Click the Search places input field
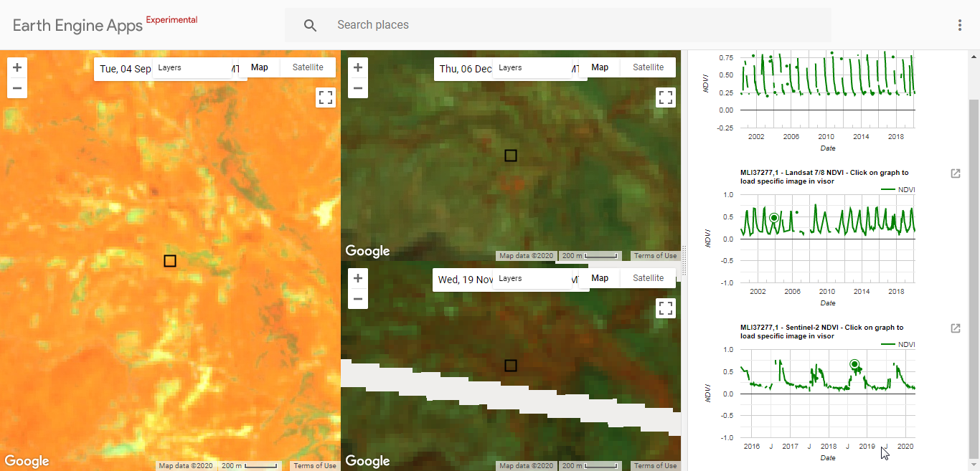The height and width of the screenshot is (471, 980). tap(574, 25)
